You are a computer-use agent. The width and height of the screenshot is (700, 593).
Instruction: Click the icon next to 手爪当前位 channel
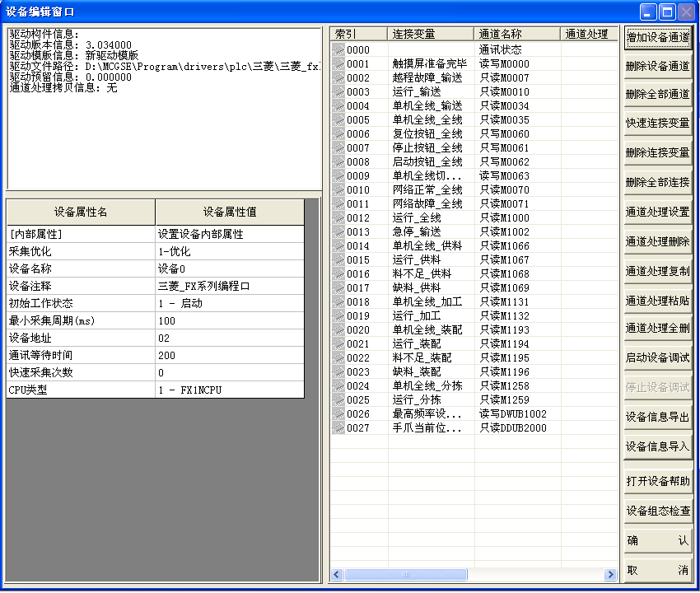(x=338, y=427)
